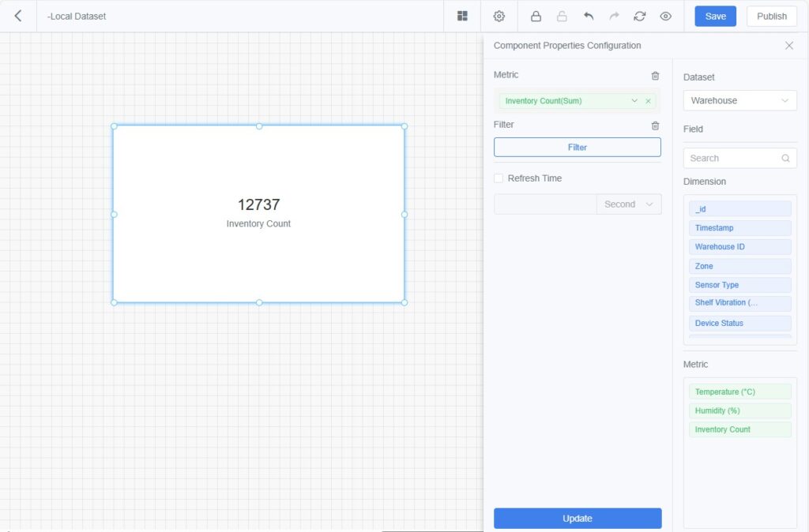Click the Field search input box
Image resolution: width=809 pixels, height=532 pixels.
tap(733, 158)
